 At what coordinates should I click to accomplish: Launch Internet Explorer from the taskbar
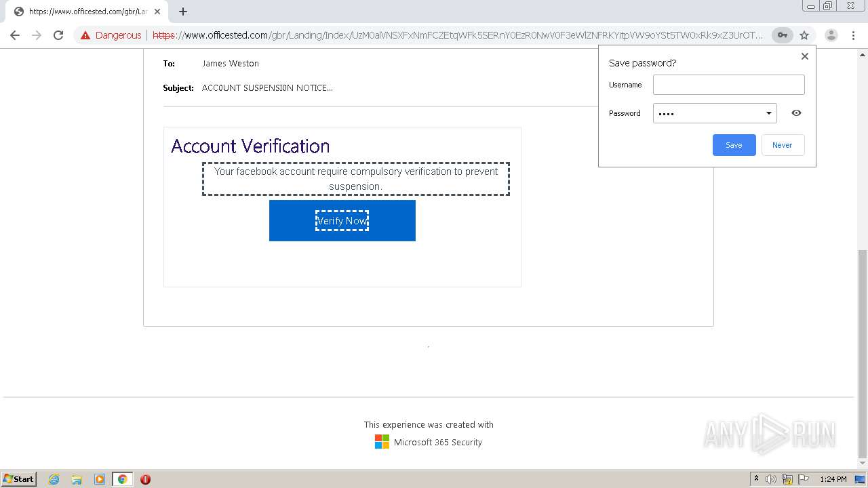54,479
